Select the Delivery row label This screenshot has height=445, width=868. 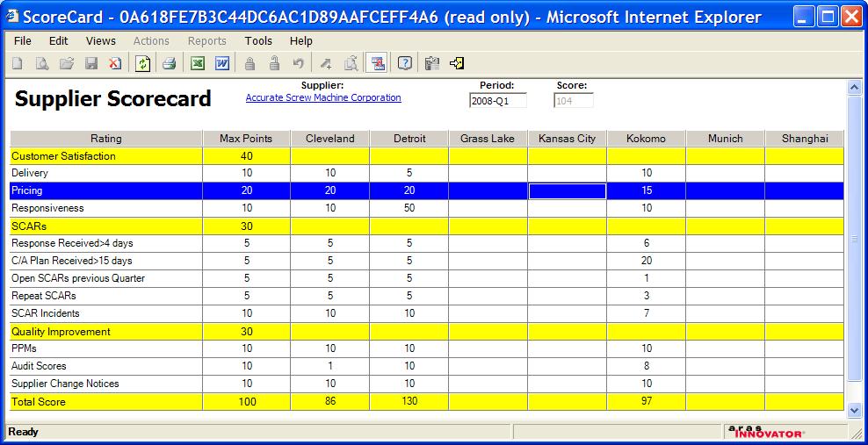pyautogui.click(x=30, y=173)
